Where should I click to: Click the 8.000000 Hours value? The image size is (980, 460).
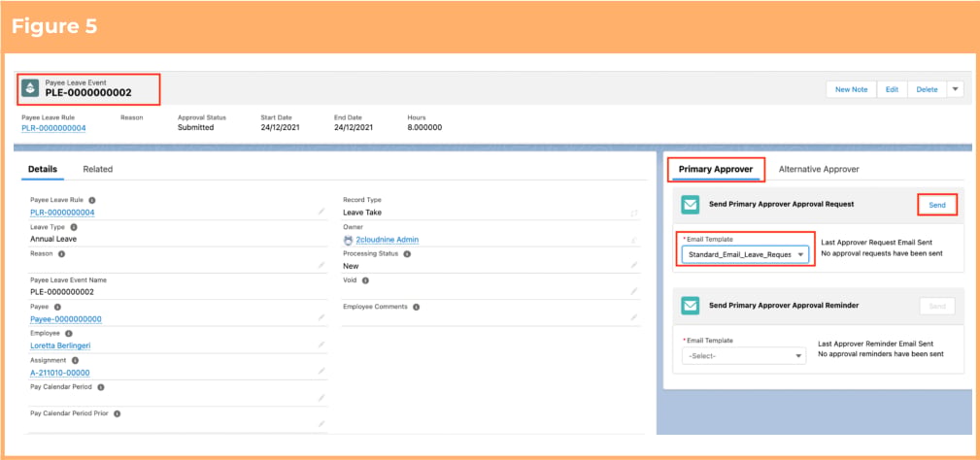424,127
